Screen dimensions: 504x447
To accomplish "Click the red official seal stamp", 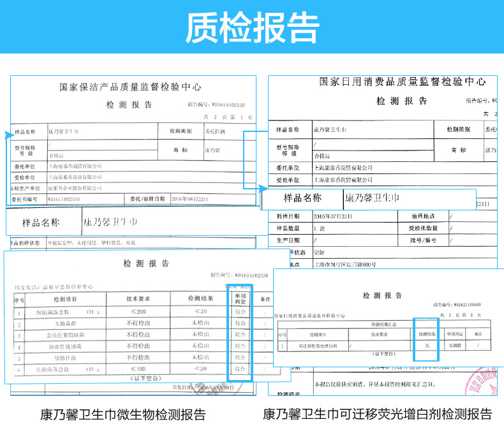I will coord(482,382).
